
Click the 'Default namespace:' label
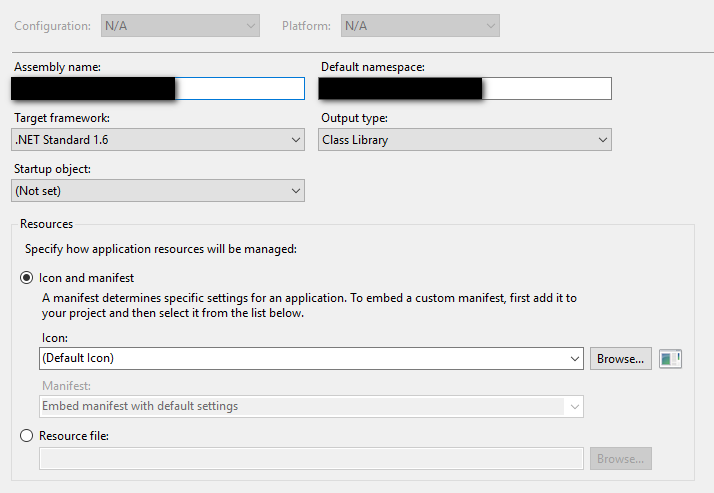pos(372,67)
